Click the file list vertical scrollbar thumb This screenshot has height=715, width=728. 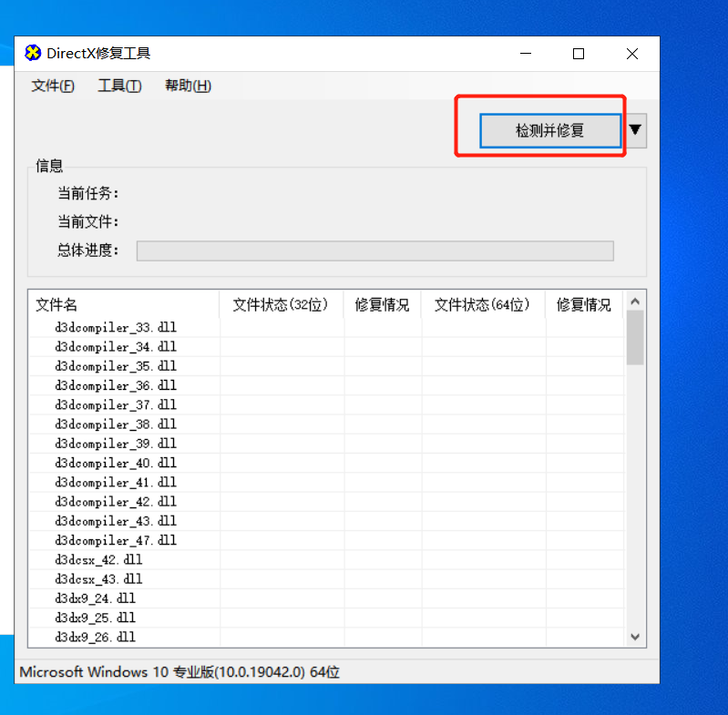635,338
